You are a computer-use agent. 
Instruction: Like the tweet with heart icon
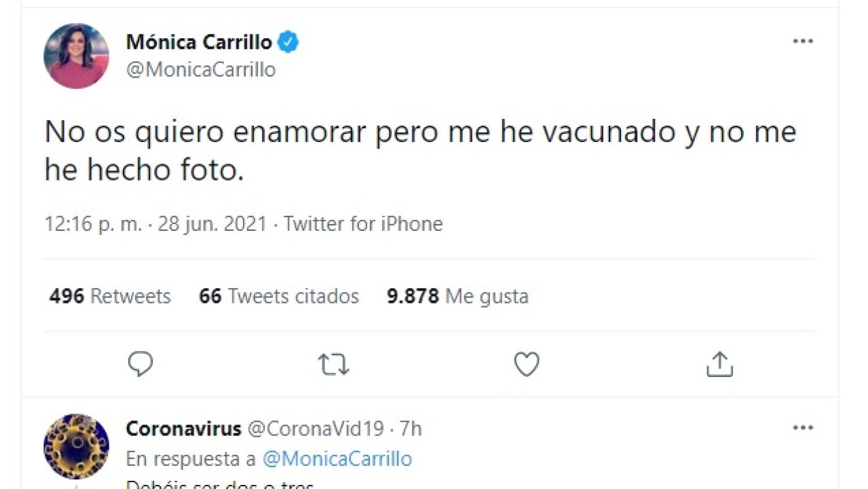pyautogui.click(x=526, y=365)
